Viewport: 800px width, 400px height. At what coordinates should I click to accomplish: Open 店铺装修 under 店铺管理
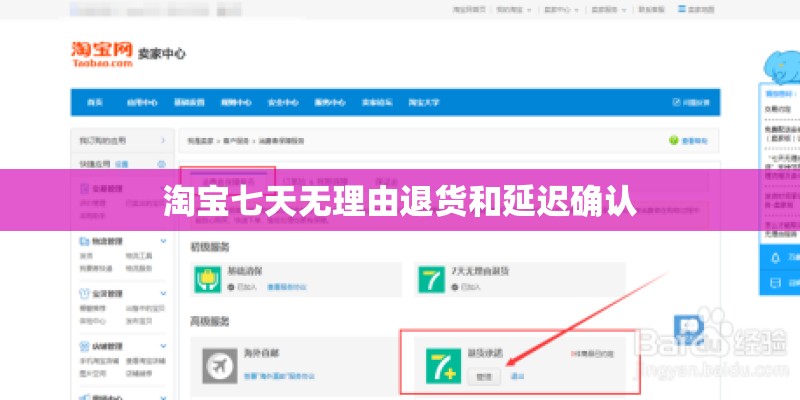point(139,374)
